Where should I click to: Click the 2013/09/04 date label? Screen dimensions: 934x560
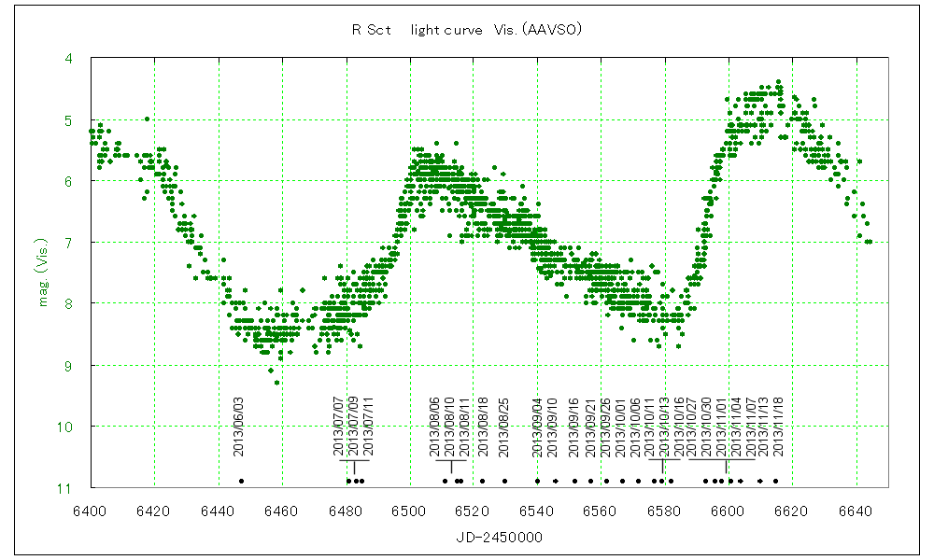tap(537, 427)
